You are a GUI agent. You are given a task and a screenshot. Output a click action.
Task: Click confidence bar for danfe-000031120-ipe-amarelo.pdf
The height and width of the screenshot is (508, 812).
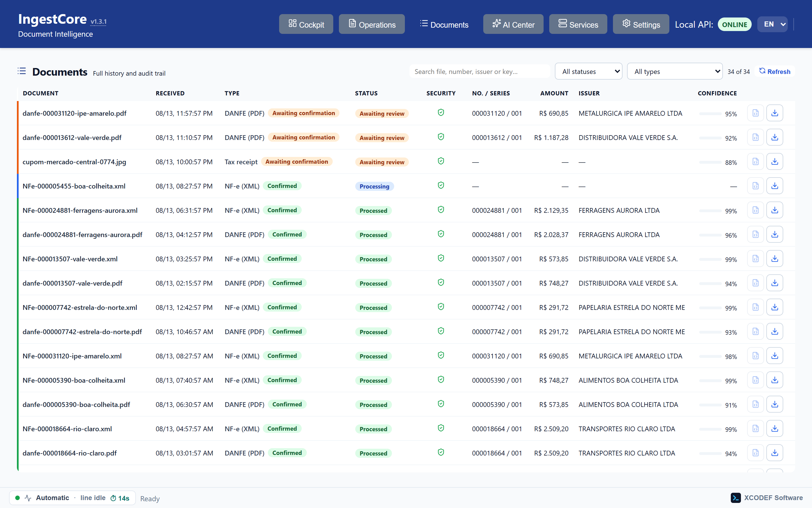click(x=710, y=114)
